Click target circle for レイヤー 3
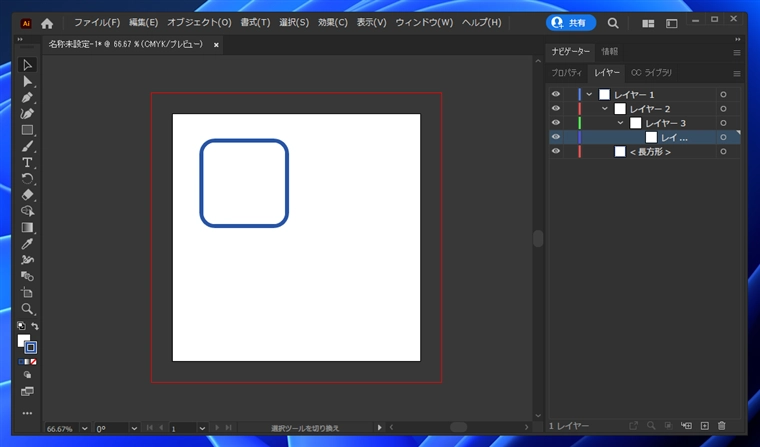The image size is (760, 447). pos(723,123)
